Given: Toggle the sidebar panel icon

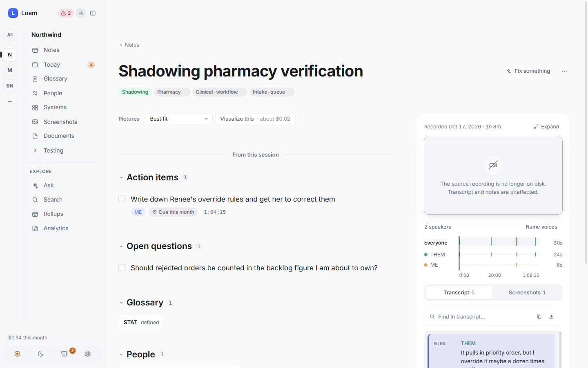Looking at the screenshot, I should click(93, 13).
